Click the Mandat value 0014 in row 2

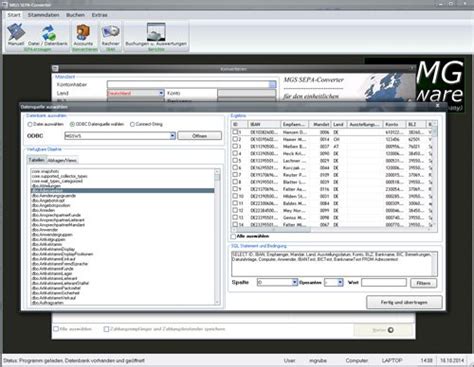click(x=325, y=139)
